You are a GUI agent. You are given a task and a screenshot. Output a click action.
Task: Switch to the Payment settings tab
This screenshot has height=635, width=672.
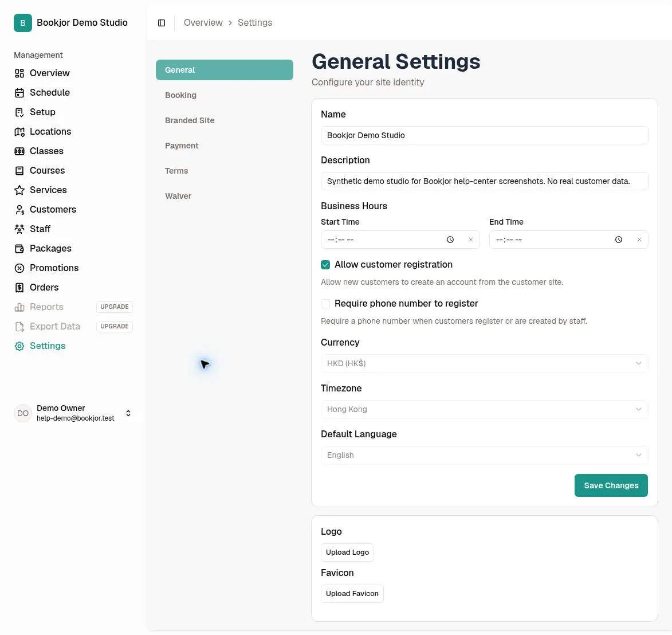pyautogui.click(x=225, y=146)
